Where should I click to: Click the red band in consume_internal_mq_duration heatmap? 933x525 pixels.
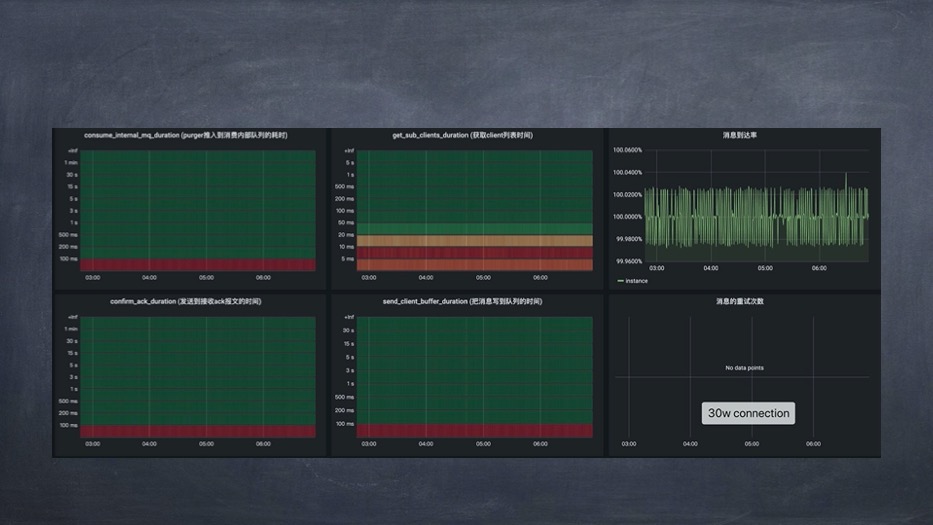pyautogui.click(x=197, y=265)
